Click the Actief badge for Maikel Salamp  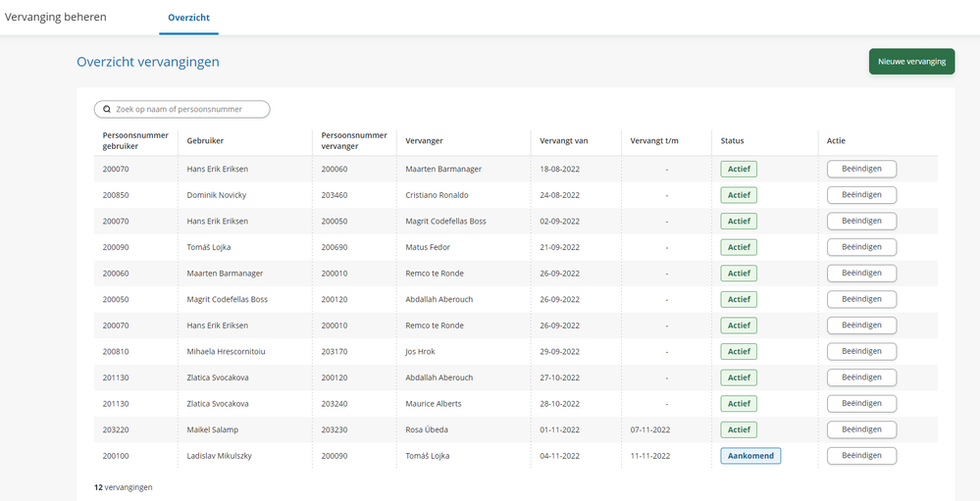(739, 429)
